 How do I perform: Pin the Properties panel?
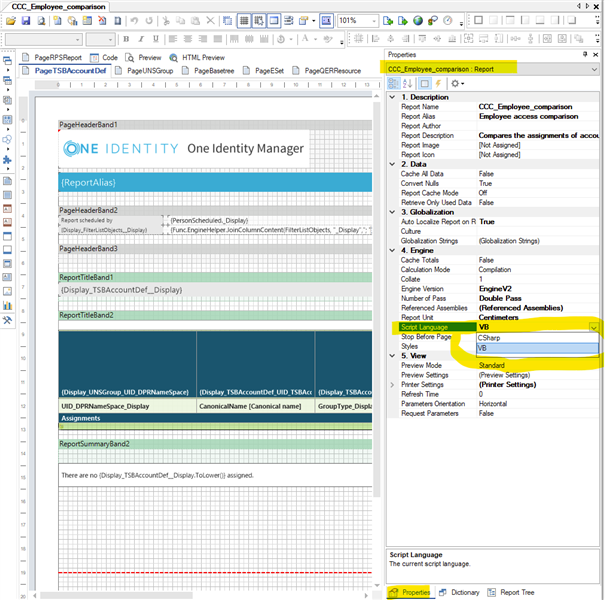pyautogui.click(x=585, y=54)
